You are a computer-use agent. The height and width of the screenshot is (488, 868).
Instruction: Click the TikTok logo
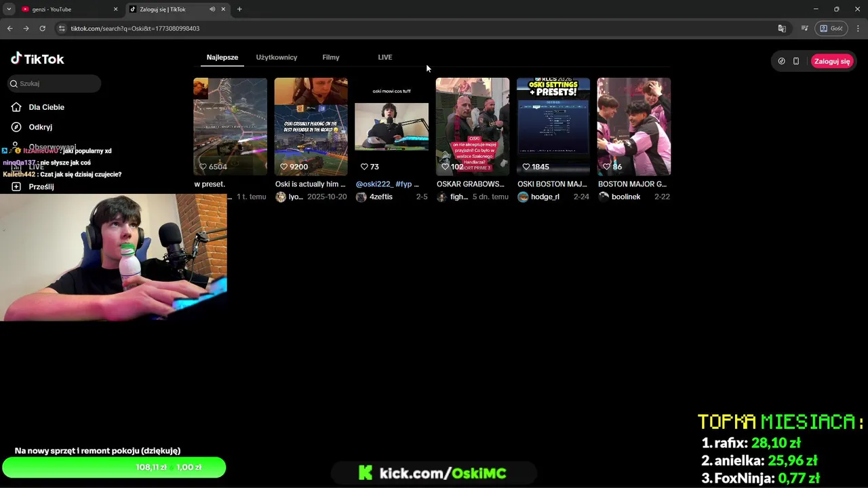tap(37, 59)
